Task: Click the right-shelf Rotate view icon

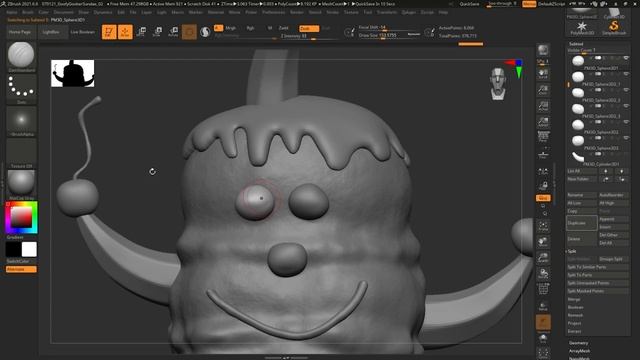Action: [543, 273]
